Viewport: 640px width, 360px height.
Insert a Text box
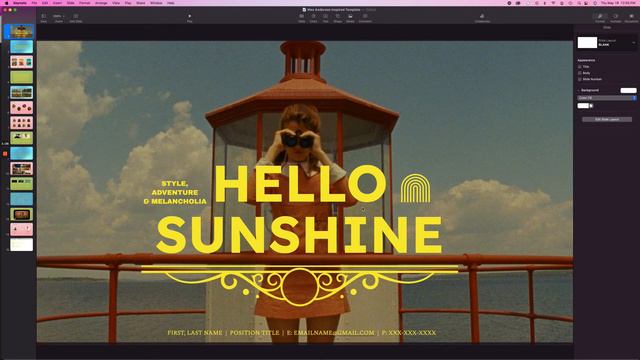click(325, 18)
